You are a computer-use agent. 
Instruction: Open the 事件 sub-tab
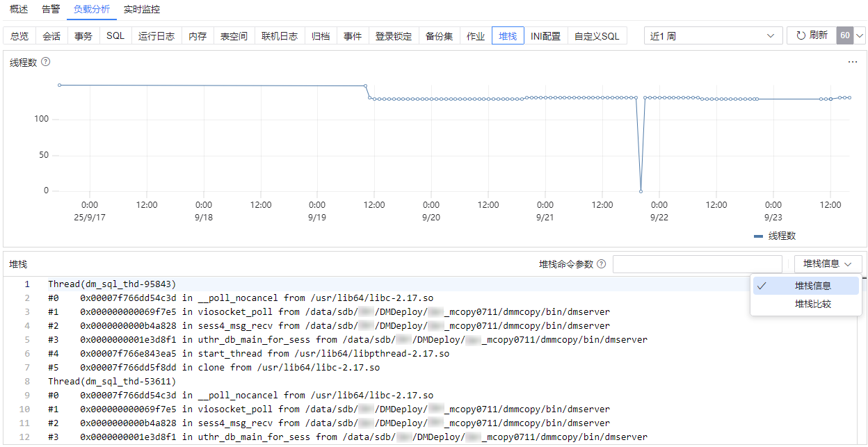point(353,36)
